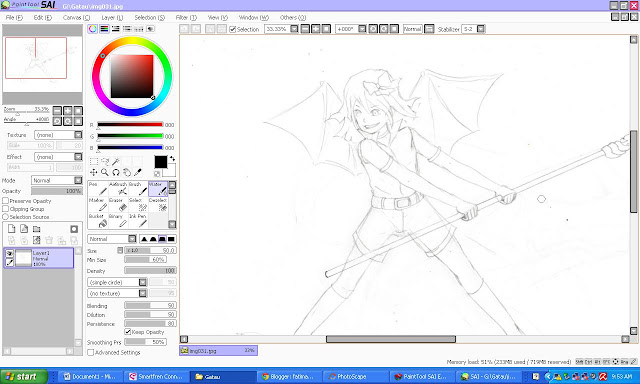Show the color wheel panel

(93, 29)
